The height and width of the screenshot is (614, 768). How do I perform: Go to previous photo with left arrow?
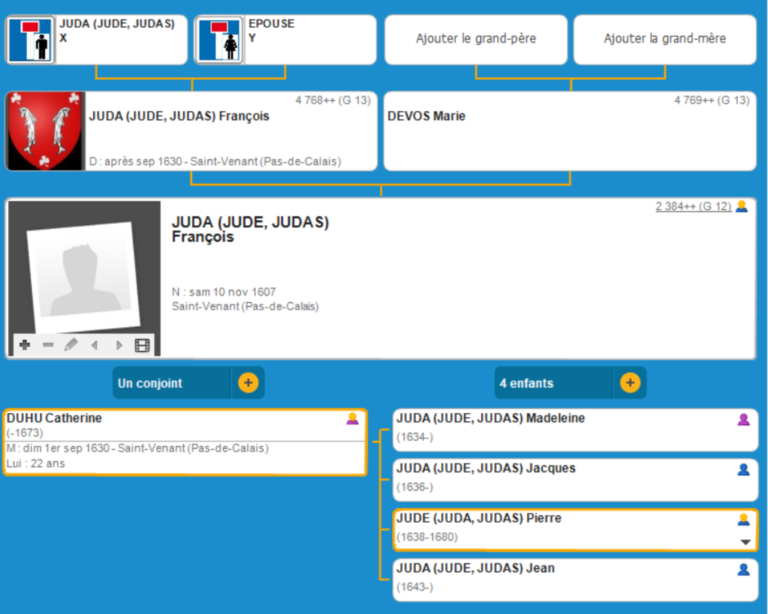coord(95,345)
